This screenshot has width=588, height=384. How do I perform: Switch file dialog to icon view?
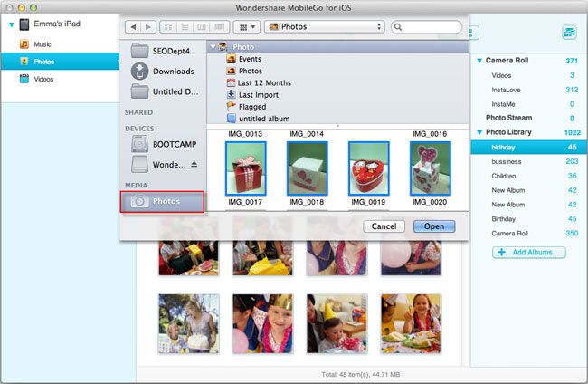[x=168, y=27]
